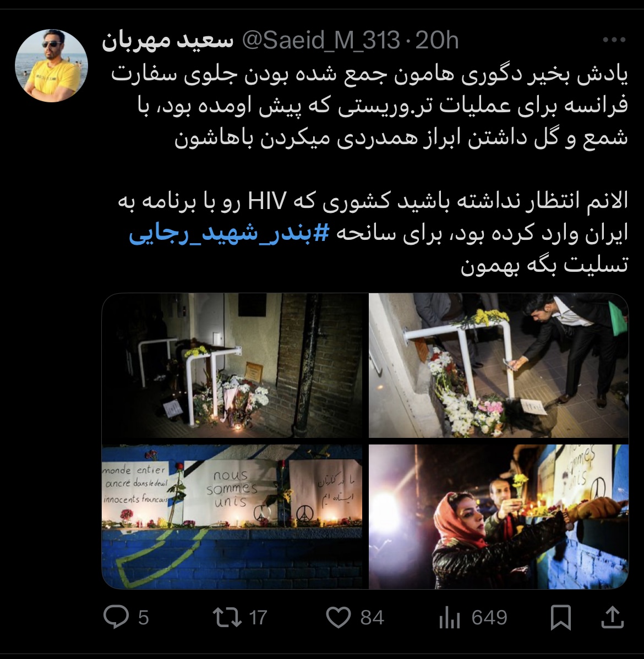Open the 20h timestamp

point(436,41)
